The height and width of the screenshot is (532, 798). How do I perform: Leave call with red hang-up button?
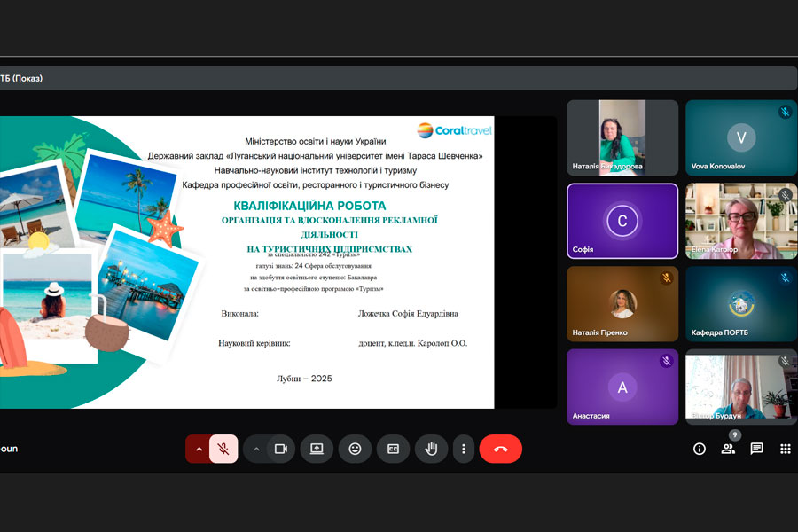tap(500, 449)
